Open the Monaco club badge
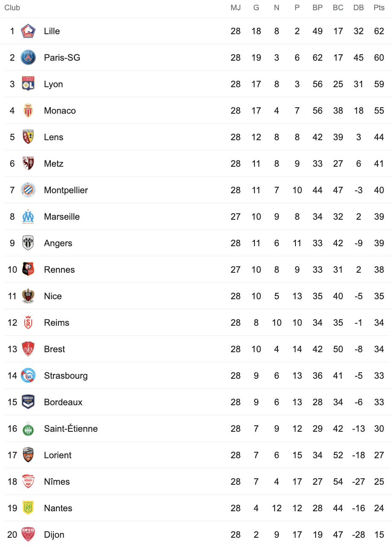 pos(28,111)
